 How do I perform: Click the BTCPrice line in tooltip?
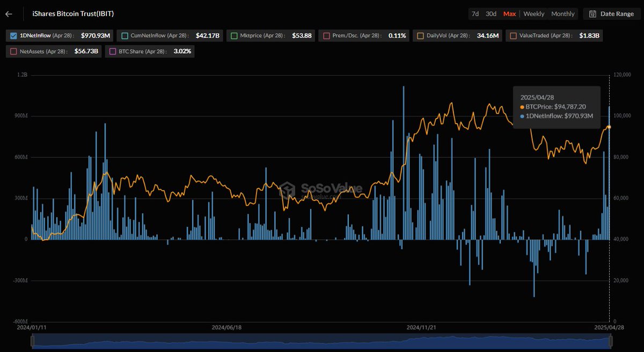(553, 107)
